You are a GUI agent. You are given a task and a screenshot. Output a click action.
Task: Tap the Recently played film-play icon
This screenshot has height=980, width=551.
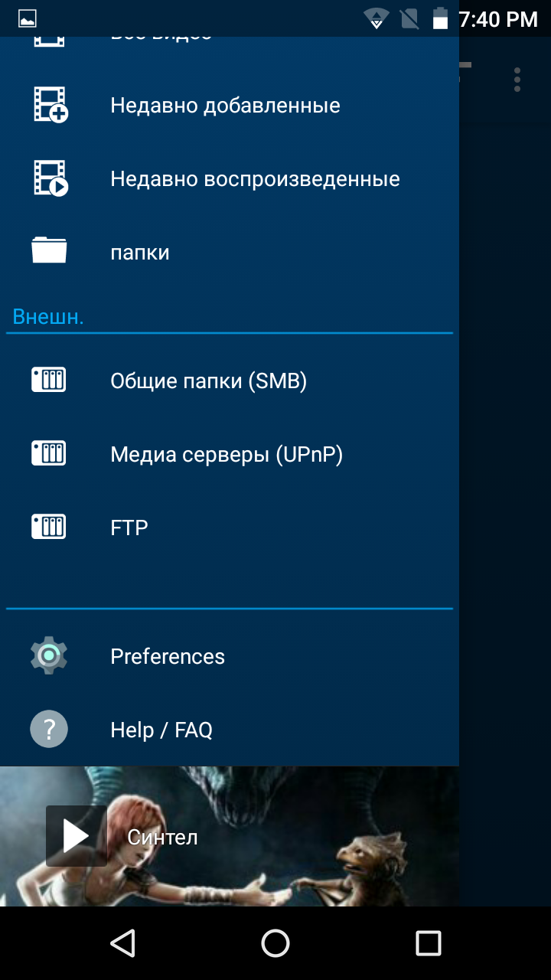point(51,178)
